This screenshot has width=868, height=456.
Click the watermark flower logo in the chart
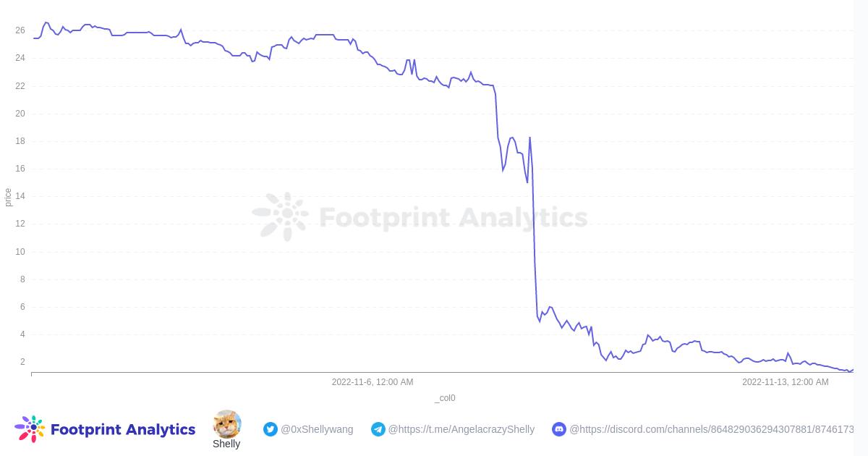point(281,216)
